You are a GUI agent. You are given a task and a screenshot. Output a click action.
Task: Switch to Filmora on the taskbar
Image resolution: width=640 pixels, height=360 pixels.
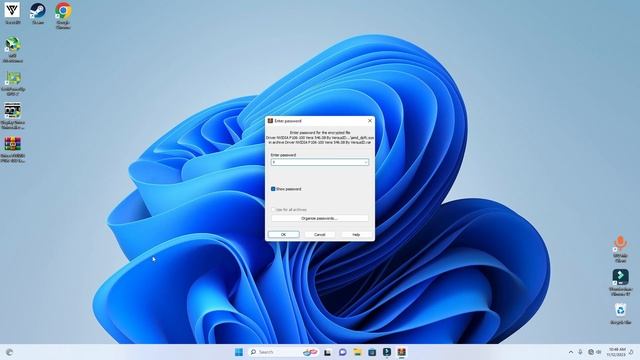pyautogui.click(x=387, y=352)
